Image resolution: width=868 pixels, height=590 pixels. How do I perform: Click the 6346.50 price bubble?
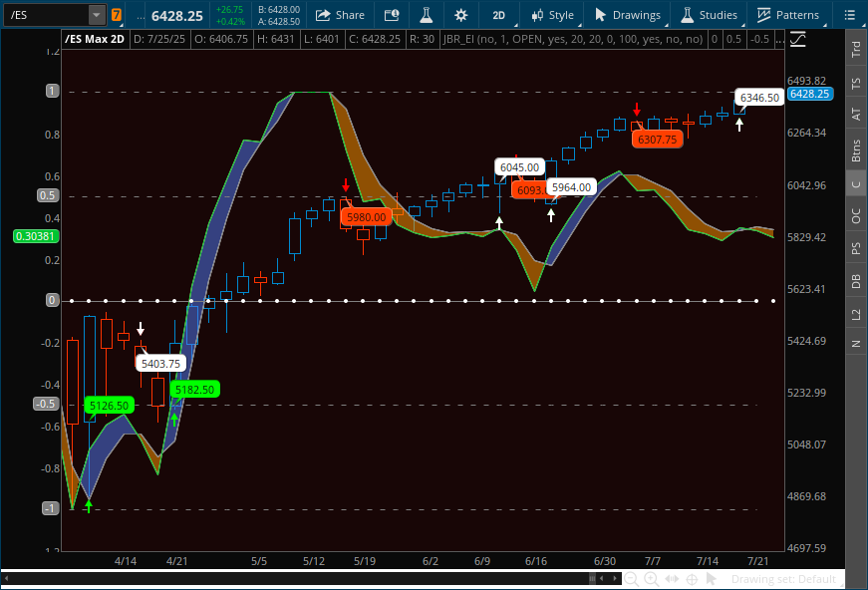[759, 98]
